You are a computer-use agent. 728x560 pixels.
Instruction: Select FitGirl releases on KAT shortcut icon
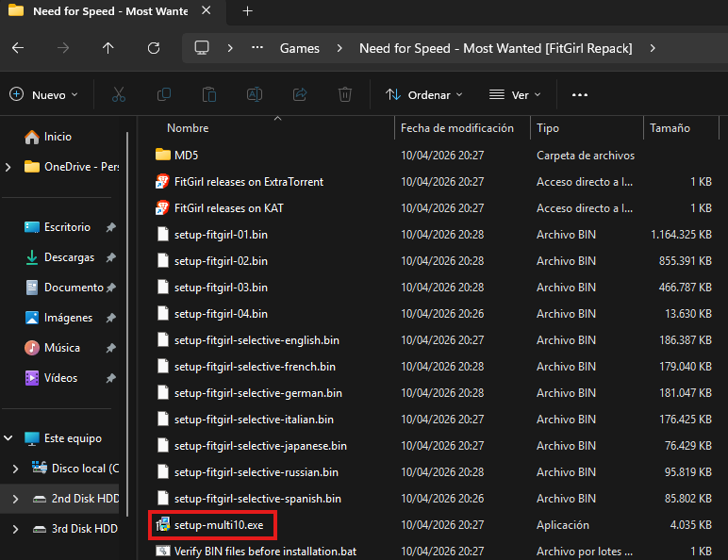[x=162, y=208]
